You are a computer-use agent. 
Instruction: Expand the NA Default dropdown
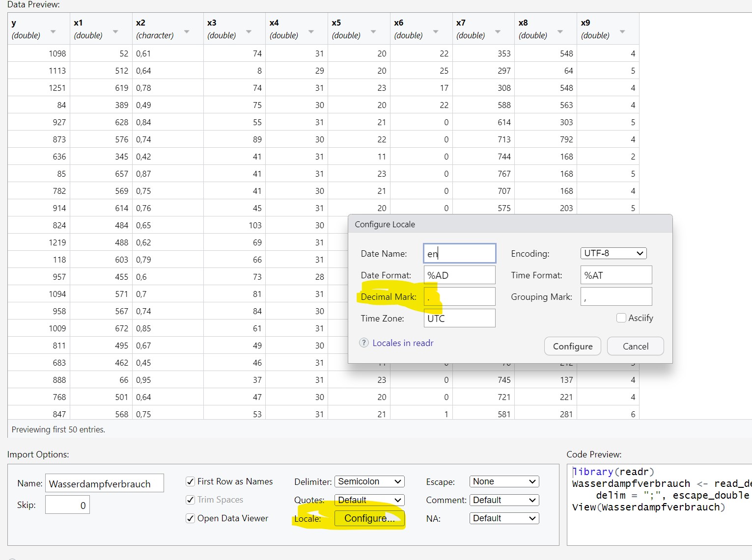click(504, 518)
